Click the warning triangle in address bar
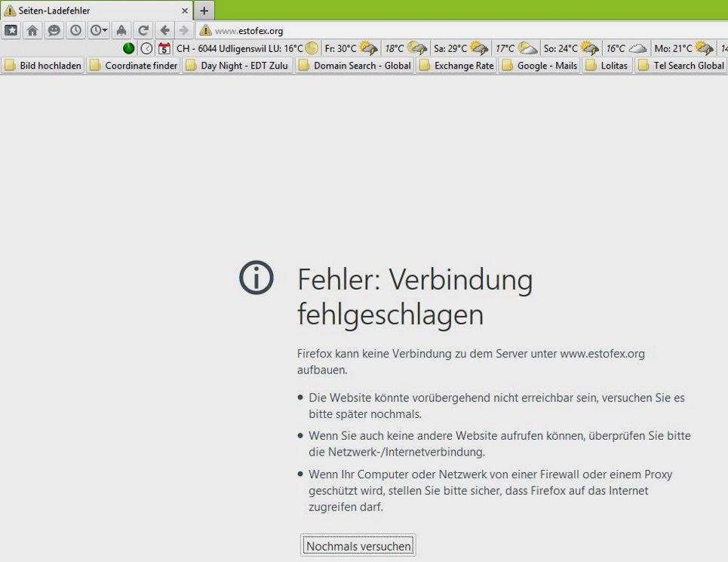 click(205, 31)
